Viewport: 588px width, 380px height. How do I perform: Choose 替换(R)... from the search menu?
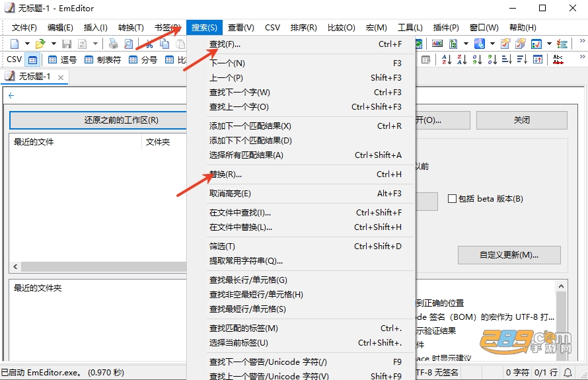(x=301, y=174)
